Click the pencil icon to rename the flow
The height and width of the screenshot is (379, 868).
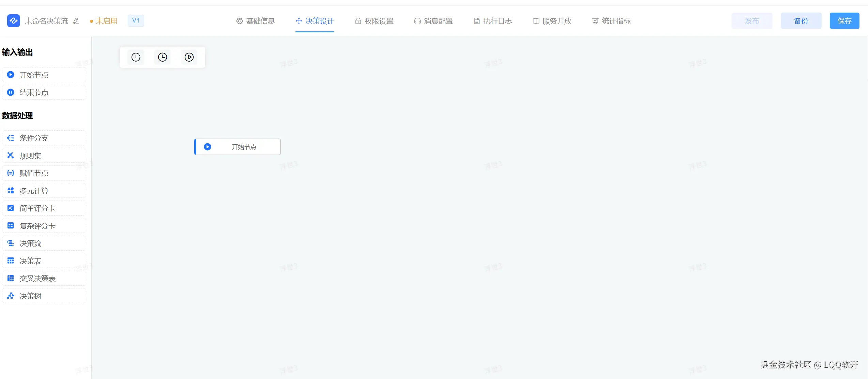coord(76,21)
